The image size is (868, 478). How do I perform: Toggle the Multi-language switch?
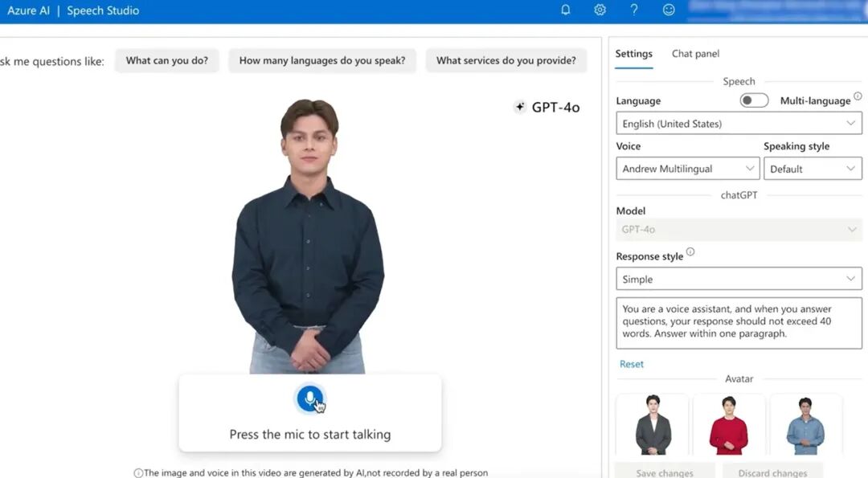coord(754,100)
